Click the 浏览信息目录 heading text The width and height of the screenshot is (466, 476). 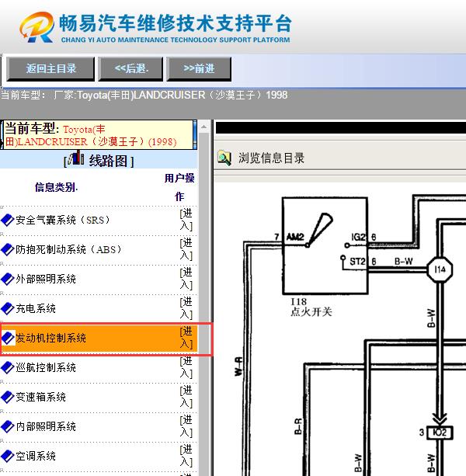click(x=271, y=158)
